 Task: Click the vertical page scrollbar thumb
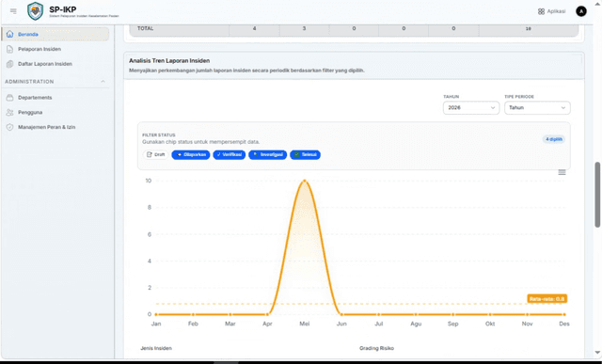point(597,195)
